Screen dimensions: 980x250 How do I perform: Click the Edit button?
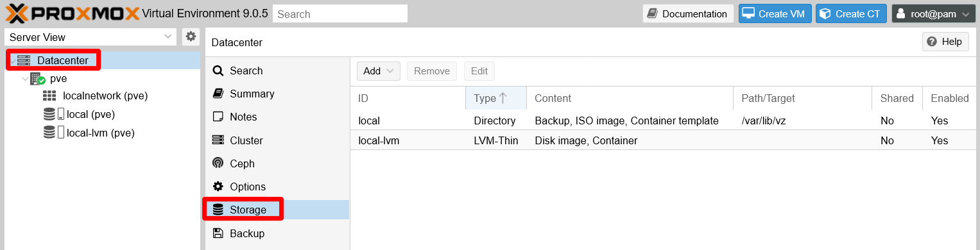pos(479,71)
